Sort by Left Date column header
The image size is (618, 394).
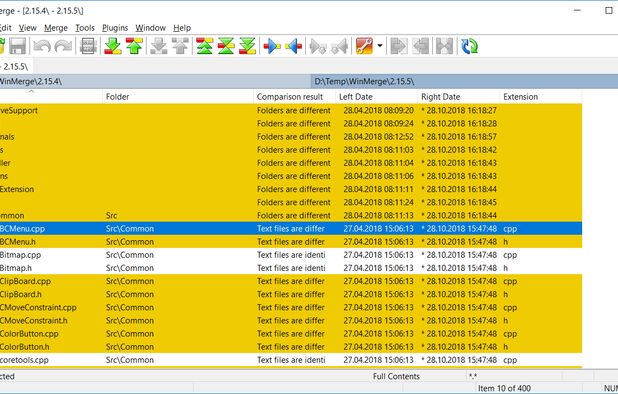tap(376, 97)
